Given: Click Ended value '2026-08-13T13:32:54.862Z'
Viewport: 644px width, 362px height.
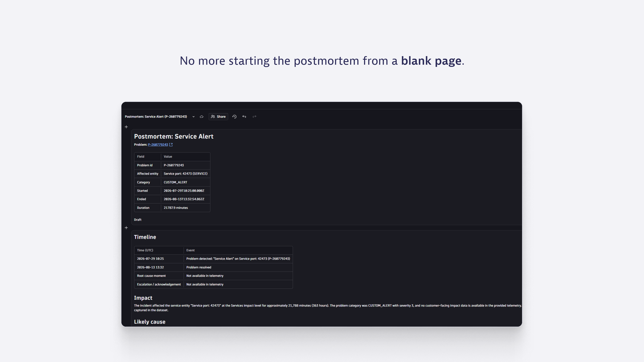Looking at the screenshot, I should (184, 199).
